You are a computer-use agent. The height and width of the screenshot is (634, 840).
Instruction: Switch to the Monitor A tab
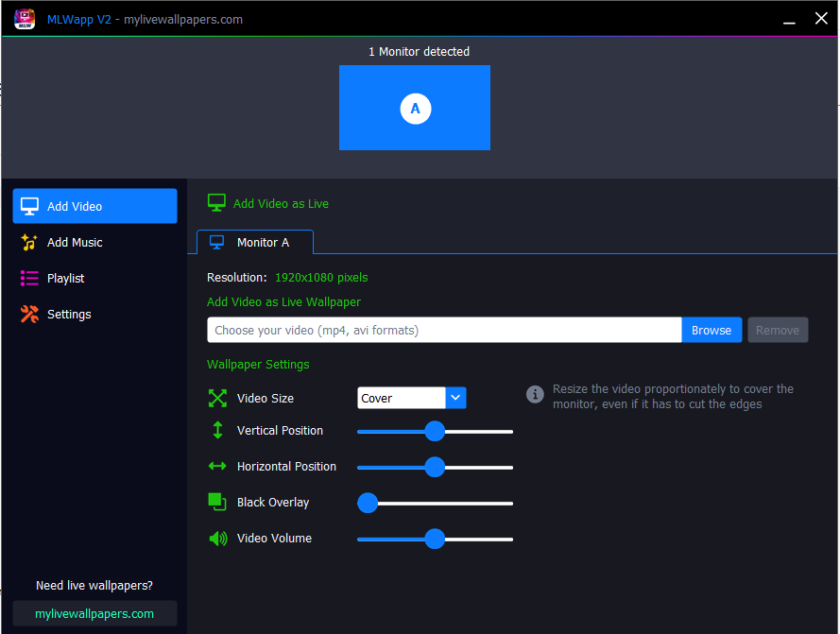(254, 242)
